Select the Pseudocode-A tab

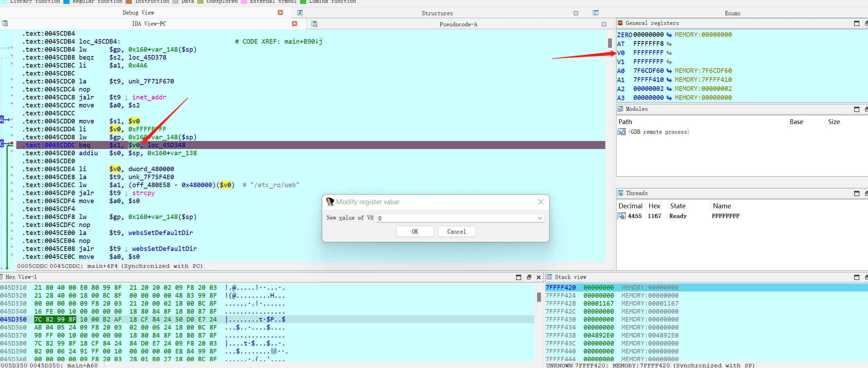coord(458,24)
